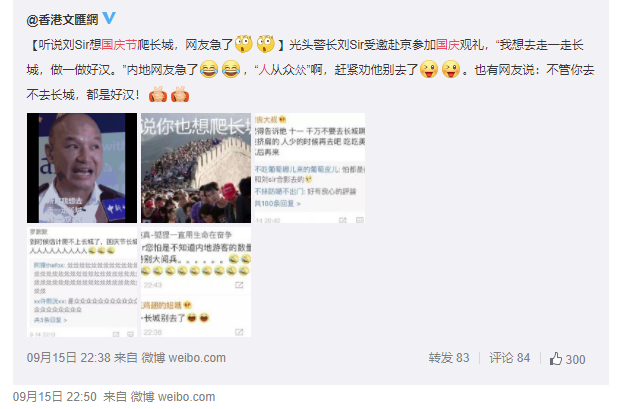Click the first clapping hands emoji

click(158, 95)
